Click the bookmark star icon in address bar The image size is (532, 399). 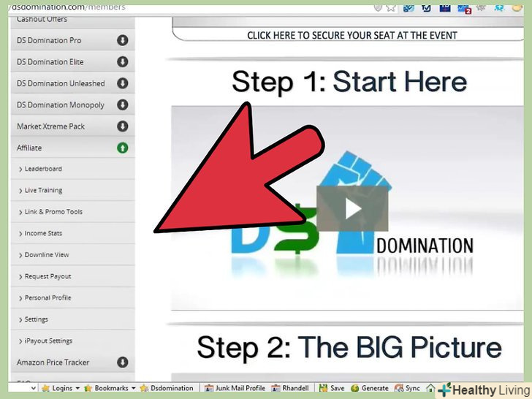(391, 7)
